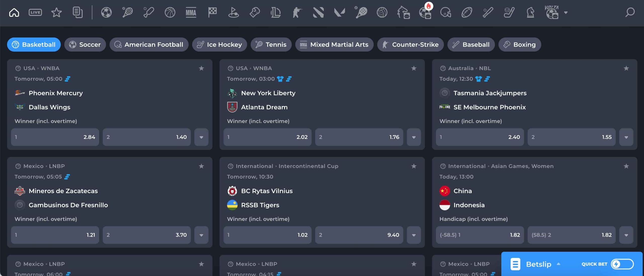Image resolution: width=644 pixels, height=276 pixels.
Task: Select the Counter-Strike soldier icon in the top bar
Action: coord(297,12)
